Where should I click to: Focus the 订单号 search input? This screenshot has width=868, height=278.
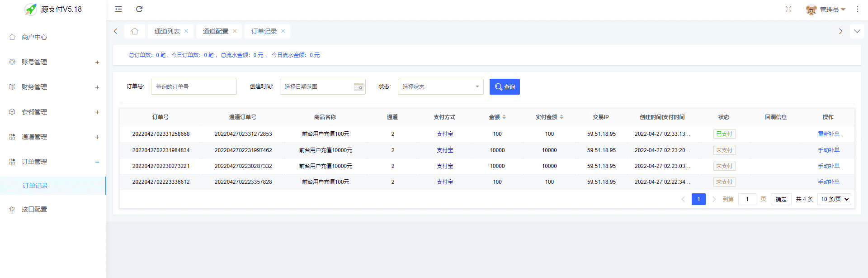(x=194, y=87)
